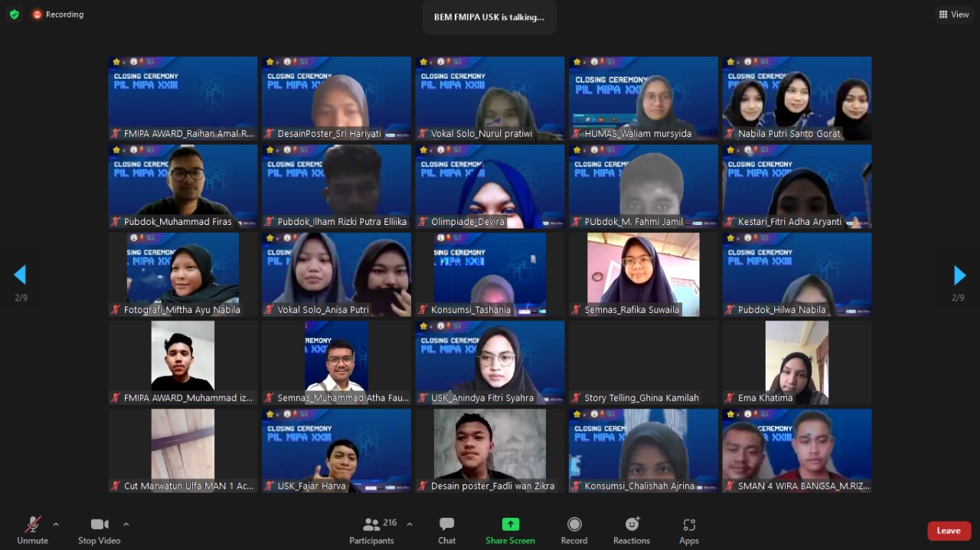Screen dimensions: 980x550
Task: Click the green encryption shield icon
Action: click(x=14, y=15)
